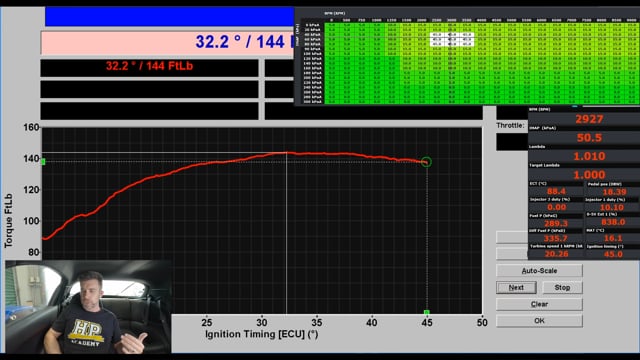
Task: Click the large blue 32.2 ° / 144 reading
Action: click(x=245, y=42)
